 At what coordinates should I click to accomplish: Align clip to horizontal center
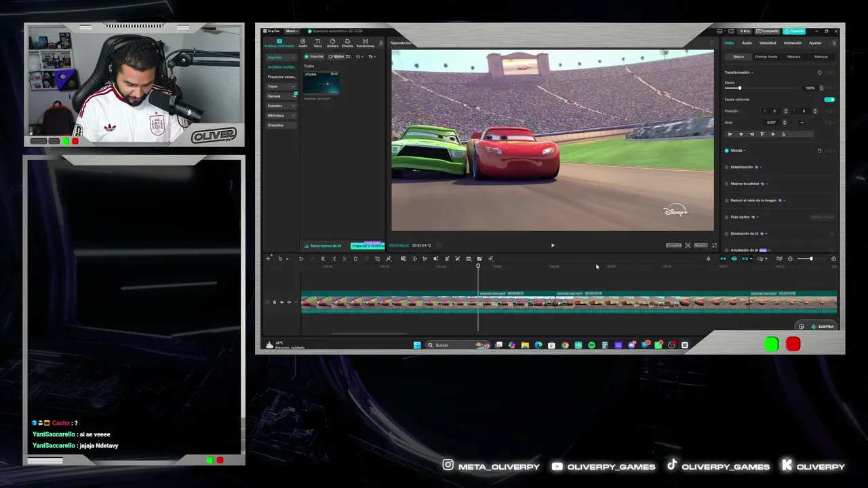tap(741, 134)
